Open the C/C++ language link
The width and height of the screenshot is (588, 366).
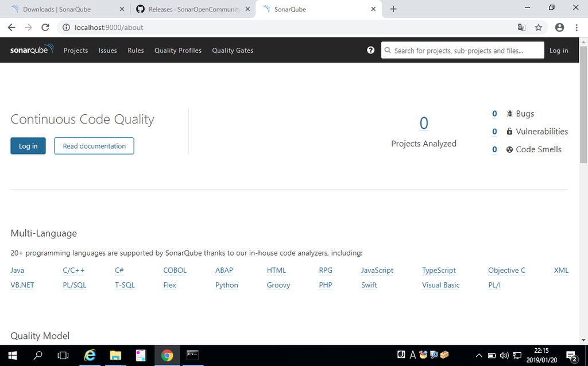[73, 270]
